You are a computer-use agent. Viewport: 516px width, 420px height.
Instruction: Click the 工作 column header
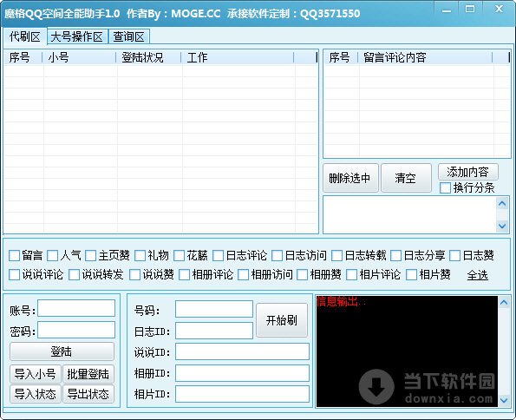[x=238, y=57]
